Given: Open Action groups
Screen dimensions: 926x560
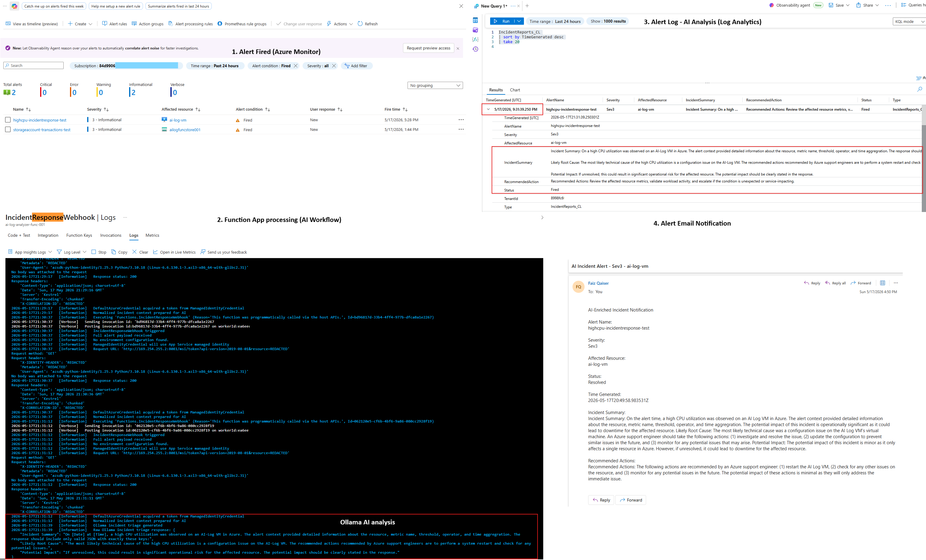Looking at the screenshot, I should [x=148, y=24].
